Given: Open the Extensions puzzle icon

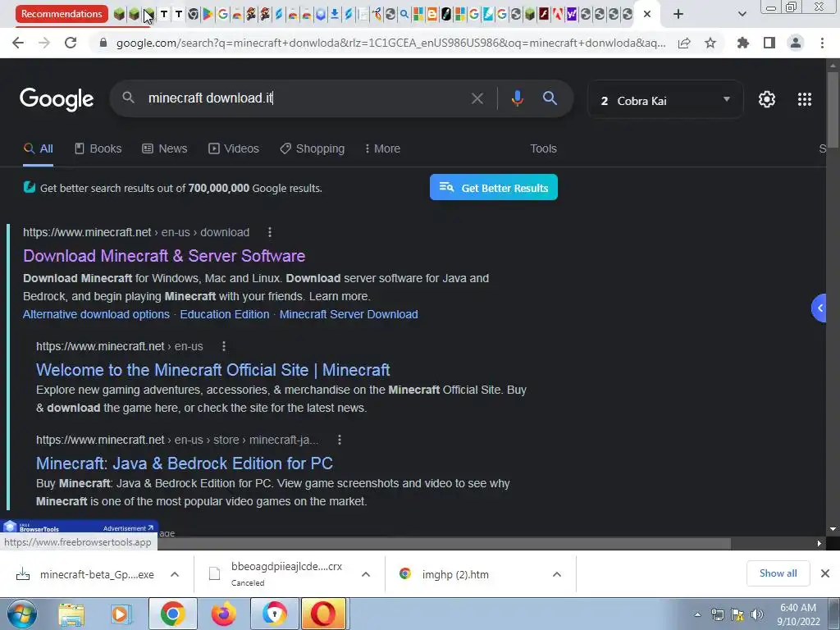Looking at the screenshot, I should [x=742, y=43].
